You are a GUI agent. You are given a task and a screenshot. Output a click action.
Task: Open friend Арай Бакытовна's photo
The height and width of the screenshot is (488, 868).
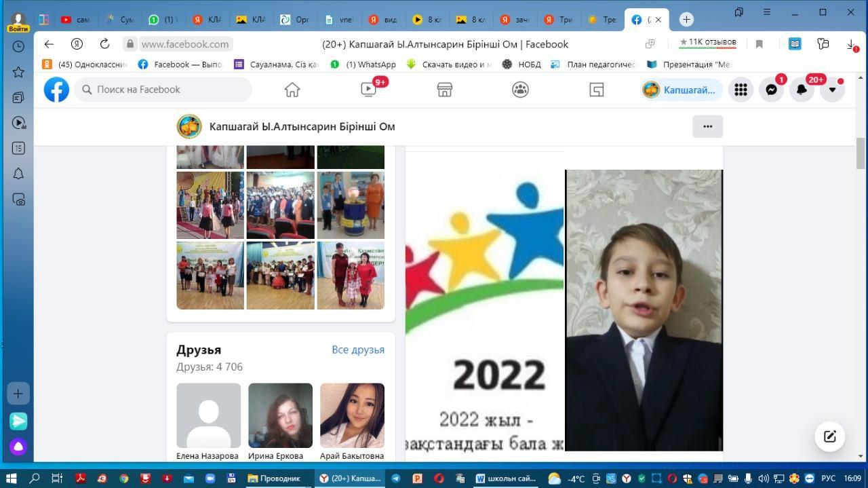[x=352, y=415]
